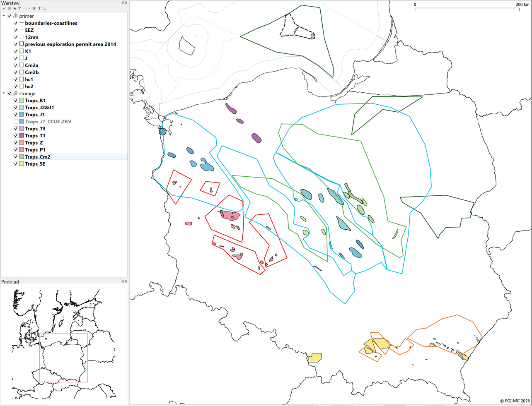Click the Filter Legend funnel icon

[19, 8]
